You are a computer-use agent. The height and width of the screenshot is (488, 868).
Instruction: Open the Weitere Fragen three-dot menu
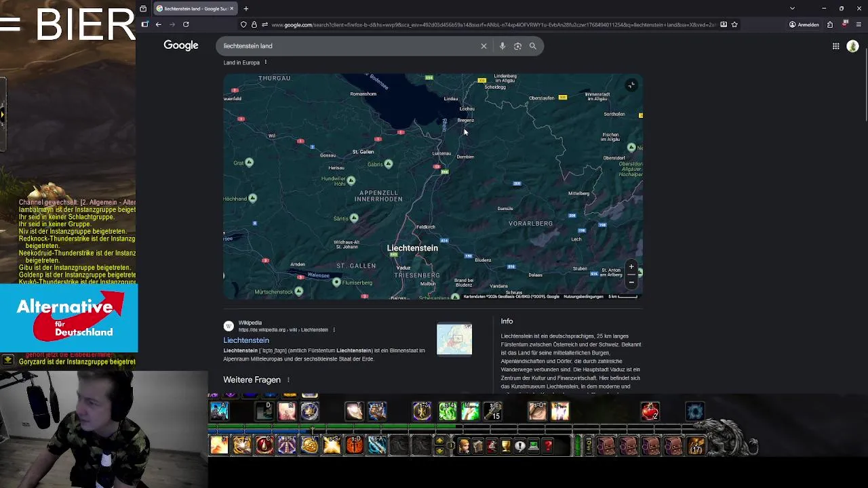(x=288, y=380)
